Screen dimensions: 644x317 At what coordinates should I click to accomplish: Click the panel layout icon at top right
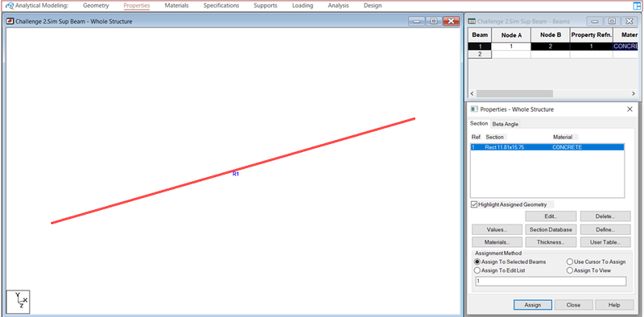[x=637, y=6]
